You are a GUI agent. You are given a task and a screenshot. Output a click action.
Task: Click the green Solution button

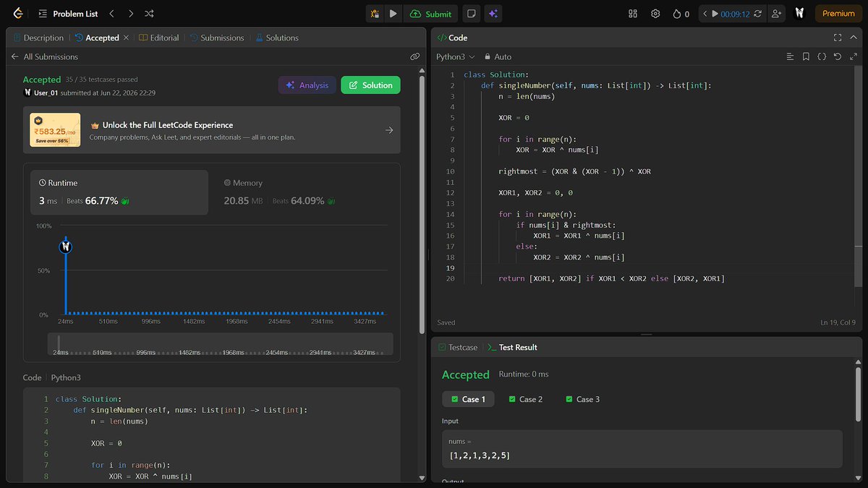tap(370, 85)
